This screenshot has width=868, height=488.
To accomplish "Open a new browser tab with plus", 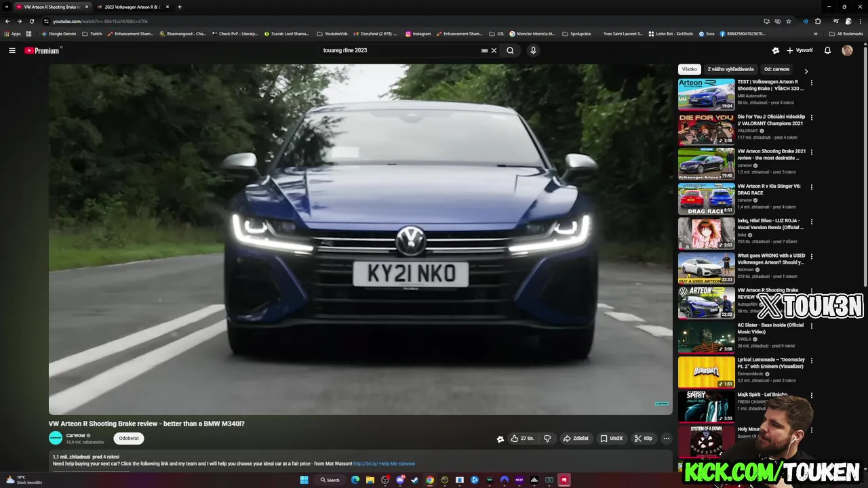I will [x=179, y=7].
